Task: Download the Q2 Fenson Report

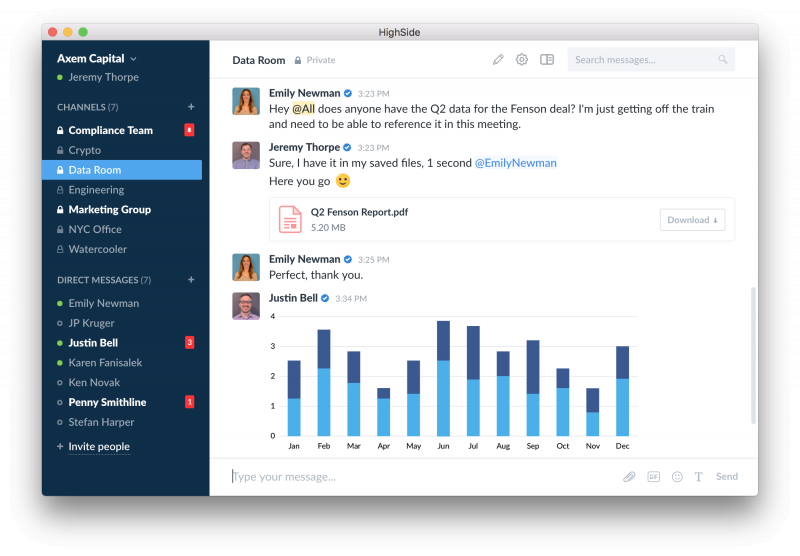Action: coord(692,220)
